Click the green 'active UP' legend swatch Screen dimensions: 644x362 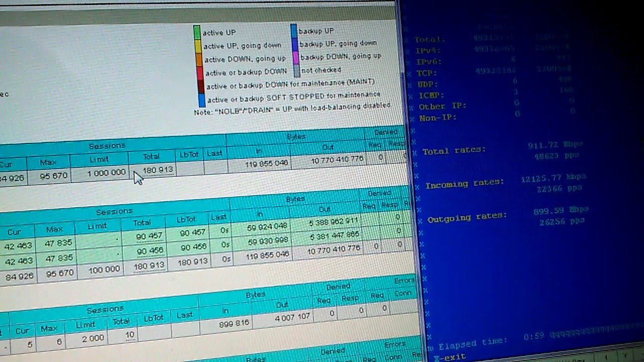point(197,33)
